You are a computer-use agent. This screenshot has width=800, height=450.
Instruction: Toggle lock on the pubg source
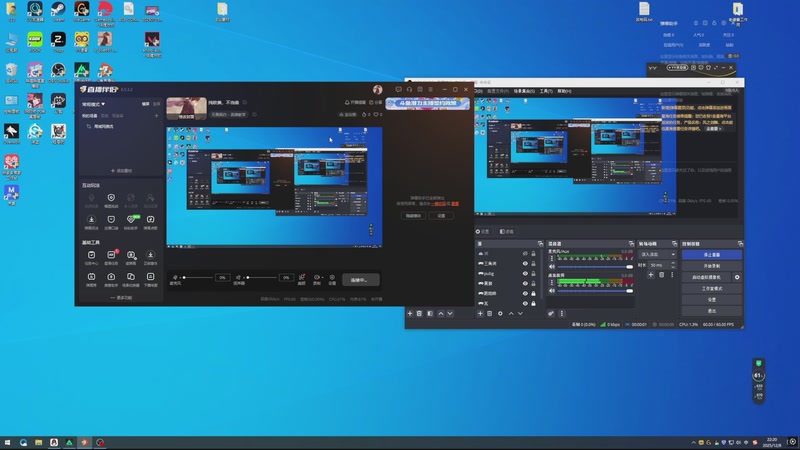pyautogui.click(x=534, y=273)
